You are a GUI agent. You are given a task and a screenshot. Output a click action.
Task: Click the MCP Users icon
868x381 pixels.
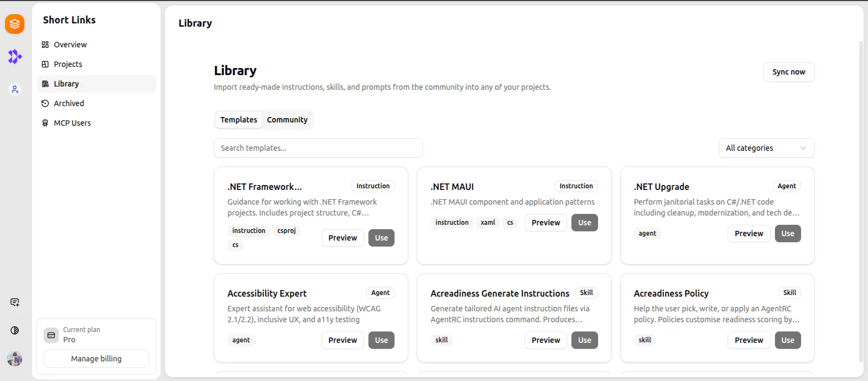point(45,123)
